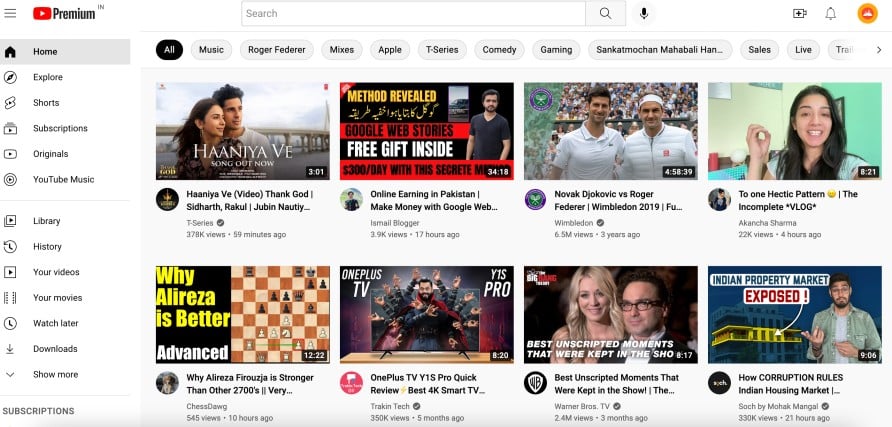Open Wimbledon channel avatar

click(x=535, y=200)
